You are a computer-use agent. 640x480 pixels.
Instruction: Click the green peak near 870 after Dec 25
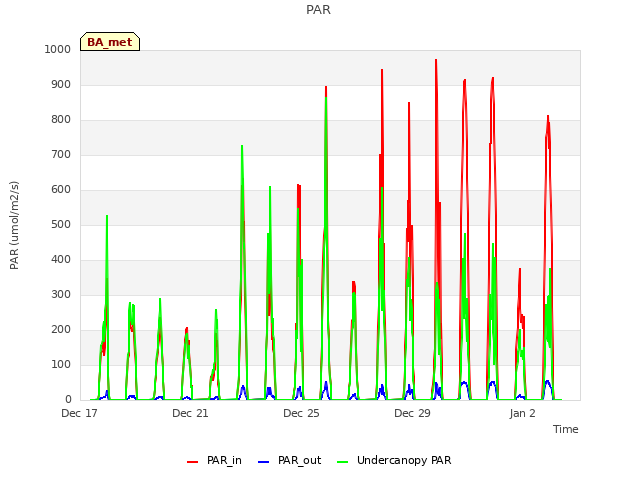(326, 98)
